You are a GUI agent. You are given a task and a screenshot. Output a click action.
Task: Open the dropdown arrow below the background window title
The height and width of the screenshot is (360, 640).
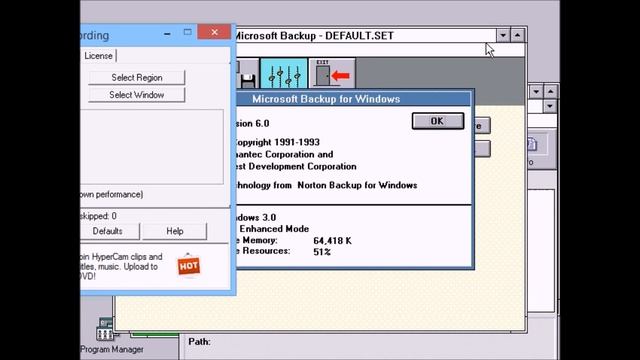pos(550,107)
